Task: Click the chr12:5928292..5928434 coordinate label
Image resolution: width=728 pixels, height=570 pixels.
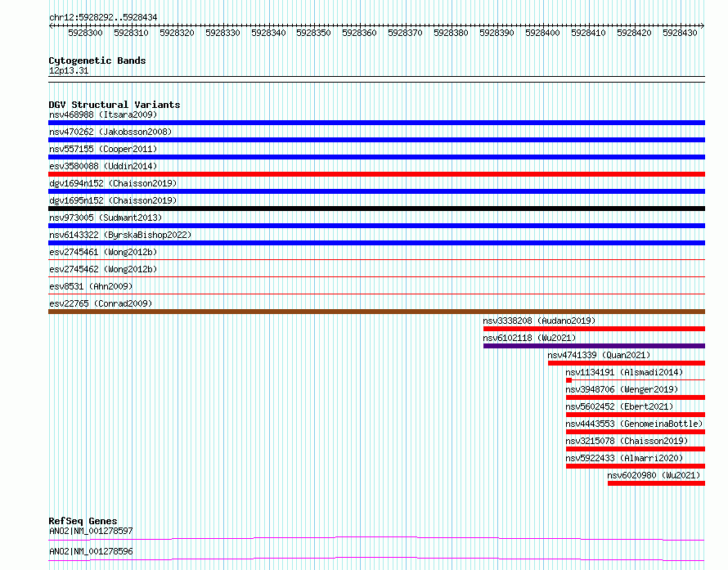Action: point(103,18)
